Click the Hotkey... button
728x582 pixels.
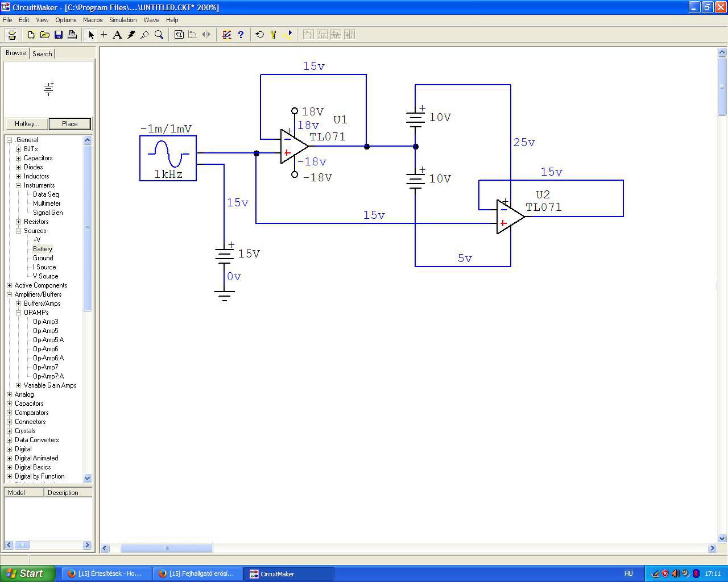[27, 124]
